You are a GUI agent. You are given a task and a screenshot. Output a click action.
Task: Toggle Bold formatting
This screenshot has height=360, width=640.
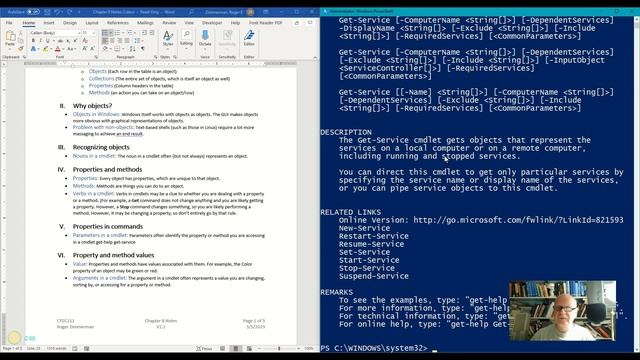point(33,40)
